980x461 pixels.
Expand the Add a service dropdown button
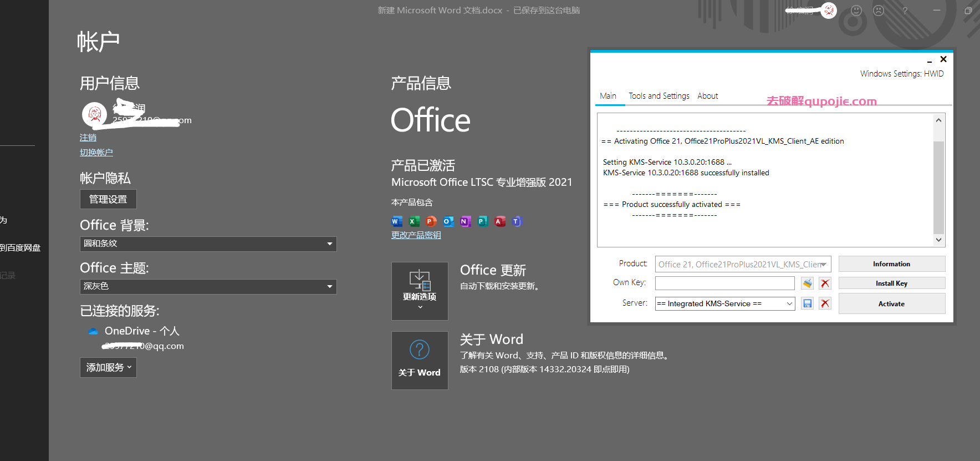[x=108, y=367]
